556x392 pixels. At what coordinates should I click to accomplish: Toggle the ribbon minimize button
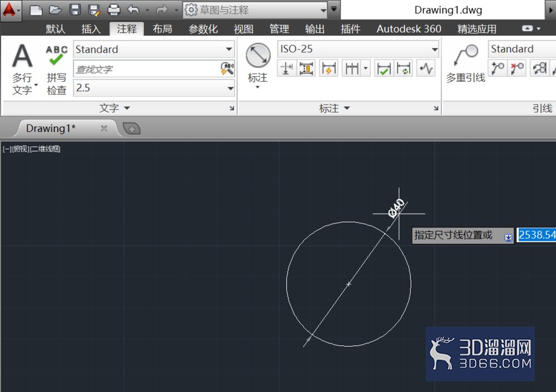pos(527,28)
